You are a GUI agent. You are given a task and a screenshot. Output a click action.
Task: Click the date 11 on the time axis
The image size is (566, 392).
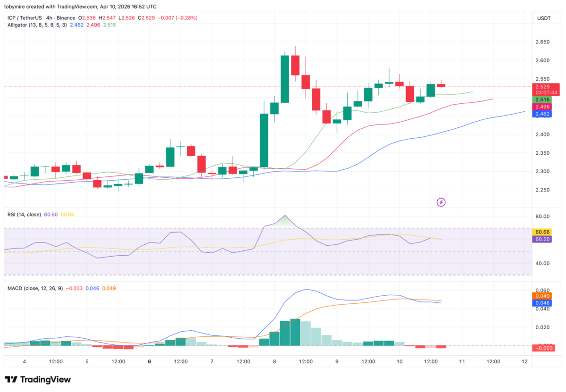click(462, 362)
